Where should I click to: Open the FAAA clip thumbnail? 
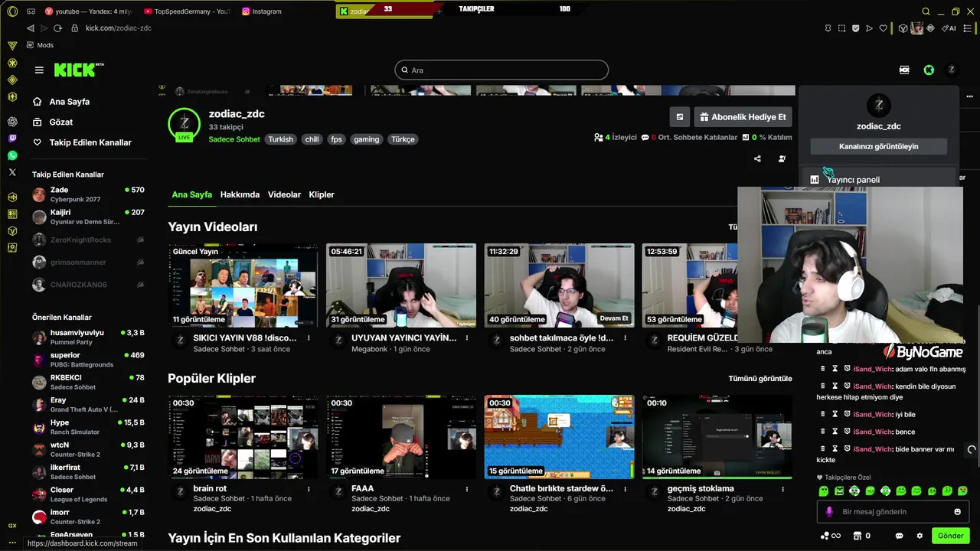tap(401, 436)
